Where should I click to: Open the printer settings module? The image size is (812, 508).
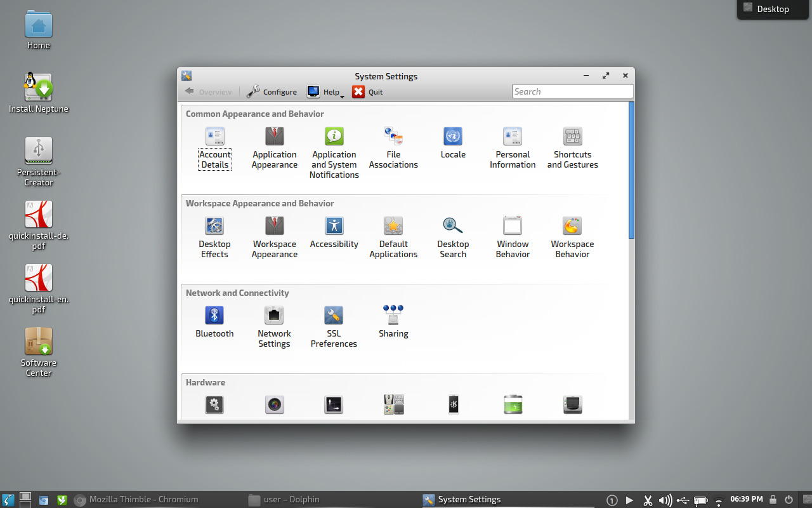[x=572, y=404]
